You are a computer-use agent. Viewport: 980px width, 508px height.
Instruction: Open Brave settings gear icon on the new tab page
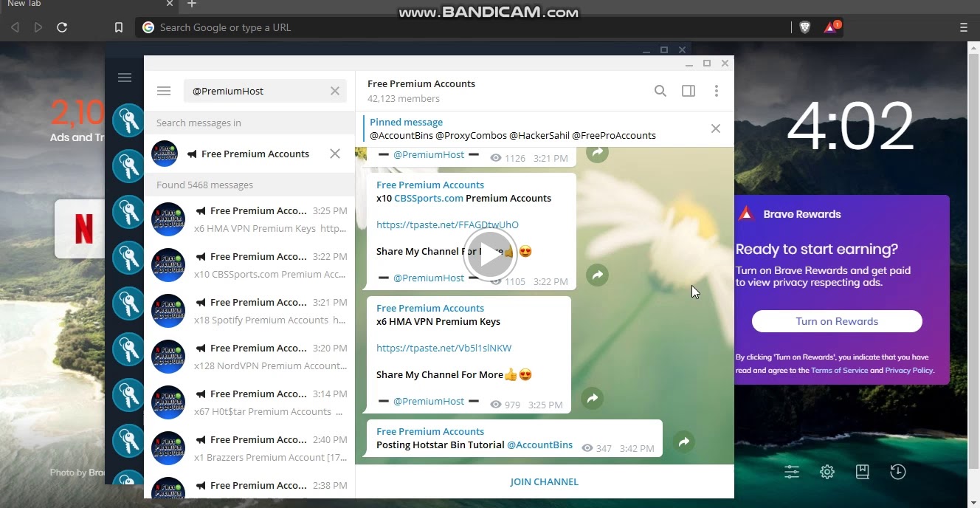(827, 472)
